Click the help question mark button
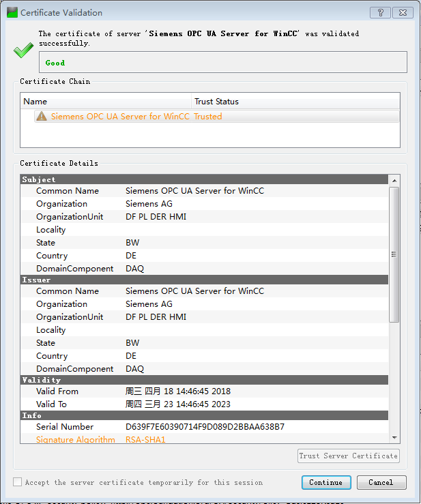The height and width of the screenshot is (504, 421). [x=380, y=12]
